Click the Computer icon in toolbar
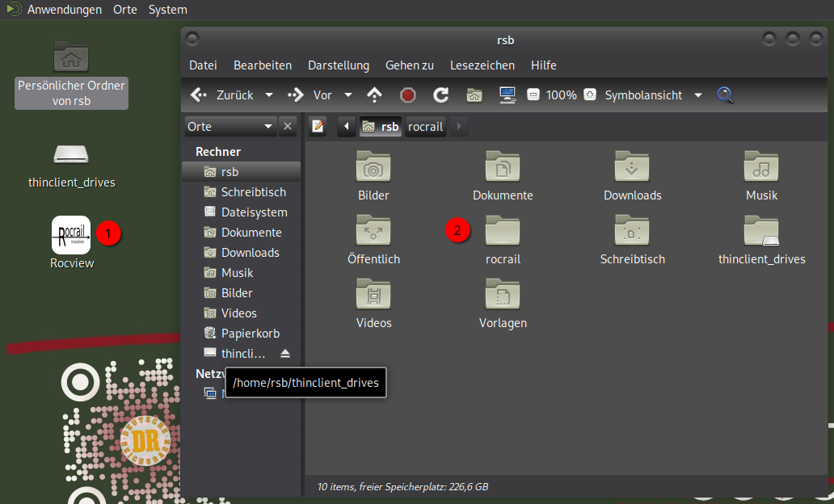The image size is (834, 504). pos(508,95)
